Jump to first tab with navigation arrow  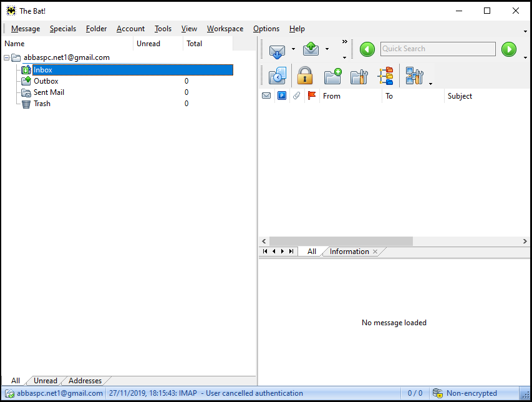pos(265,251)
